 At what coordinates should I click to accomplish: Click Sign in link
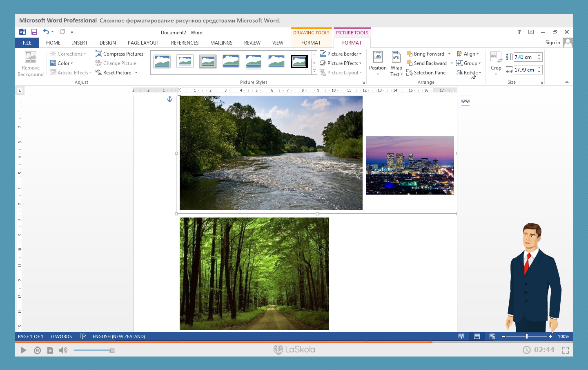552,43
